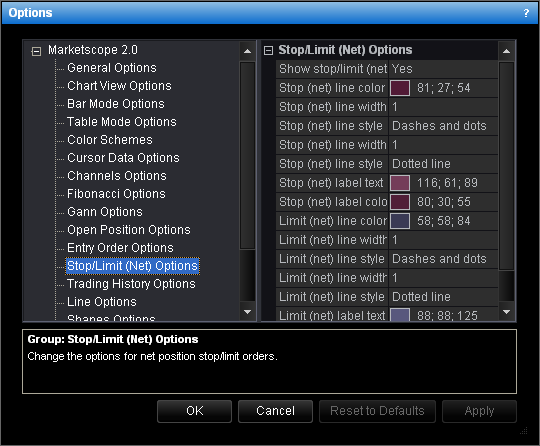Select General Options in the tree
This screenshot has height=446, width=540.
click(x=112, y=68)
